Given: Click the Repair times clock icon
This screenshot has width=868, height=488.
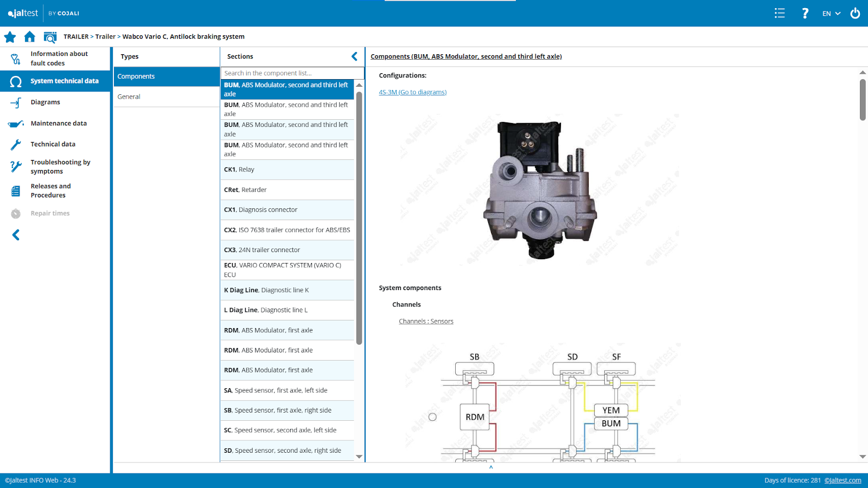Looking at the screenshot, I should (x=16, y=214).
